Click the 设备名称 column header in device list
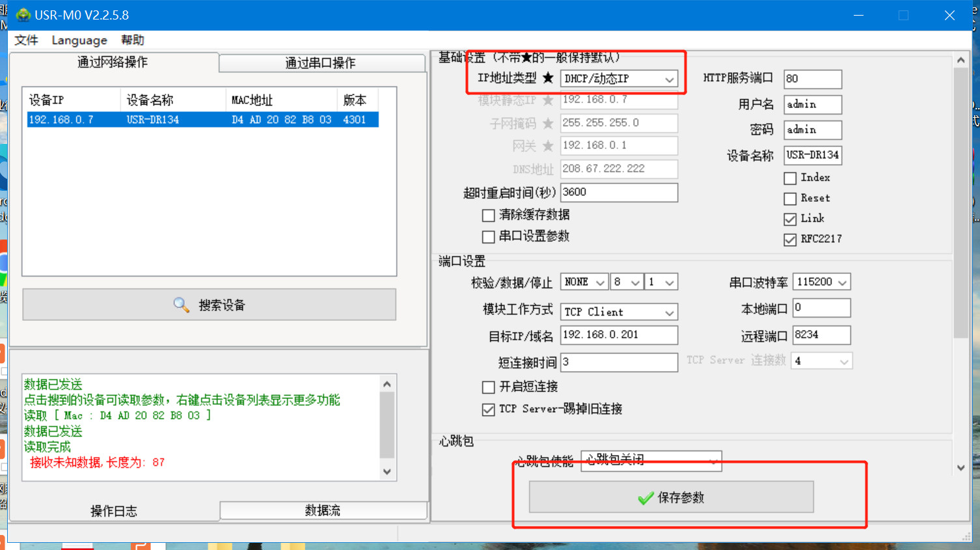Image resolution: width=980 pixels, height=550 pixels. tap(173, 100)
